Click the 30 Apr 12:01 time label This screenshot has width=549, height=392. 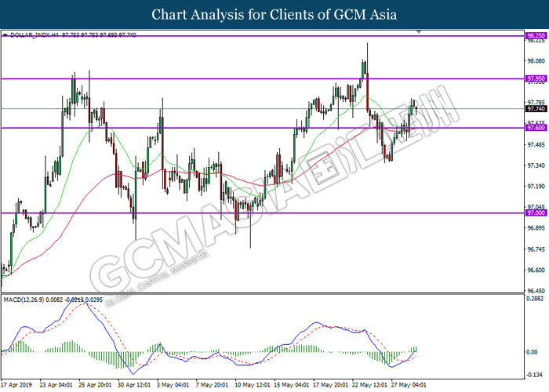click(134, 385)
